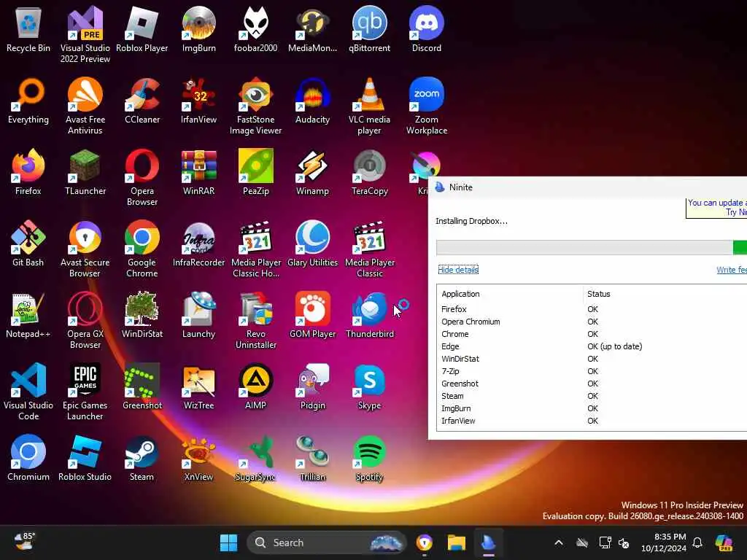Select the MediaMonkey desktop shortcut
Screen dimensions: 747x560
pyautogui.click(x=312, y=29)
